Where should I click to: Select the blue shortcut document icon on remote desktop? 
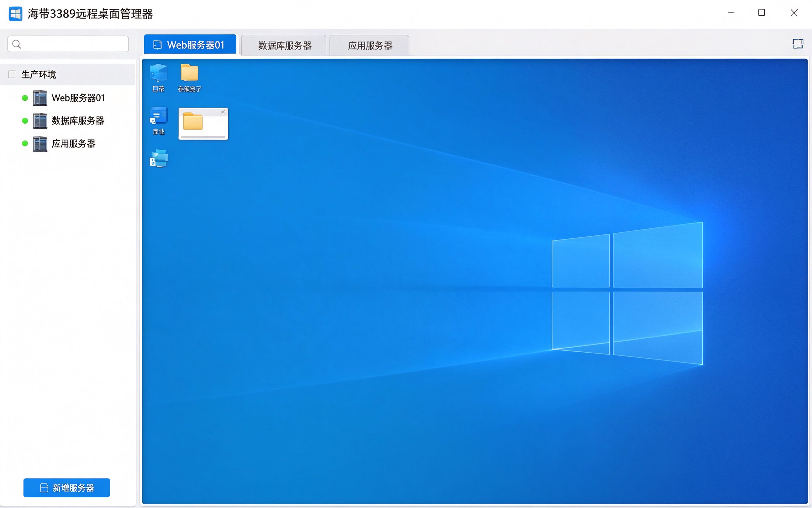(158, 116)
